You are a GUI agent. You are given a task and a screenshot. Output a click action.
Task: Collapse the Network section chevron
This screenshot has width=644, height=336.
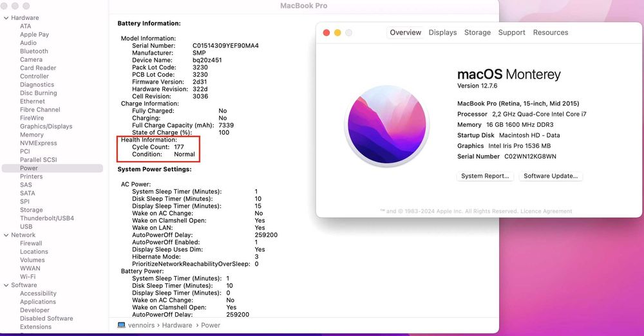tap(6, 236)
